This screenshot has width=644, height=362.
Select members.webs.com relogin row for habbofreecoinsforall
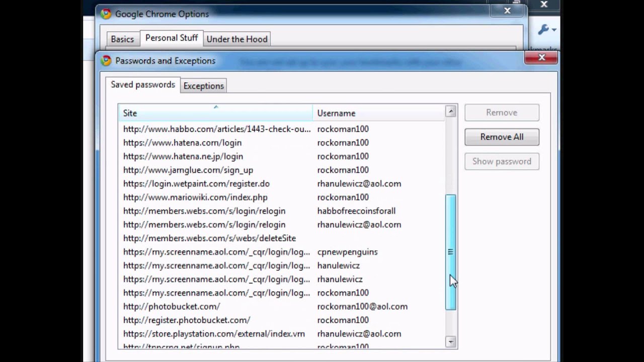[282, 211]
